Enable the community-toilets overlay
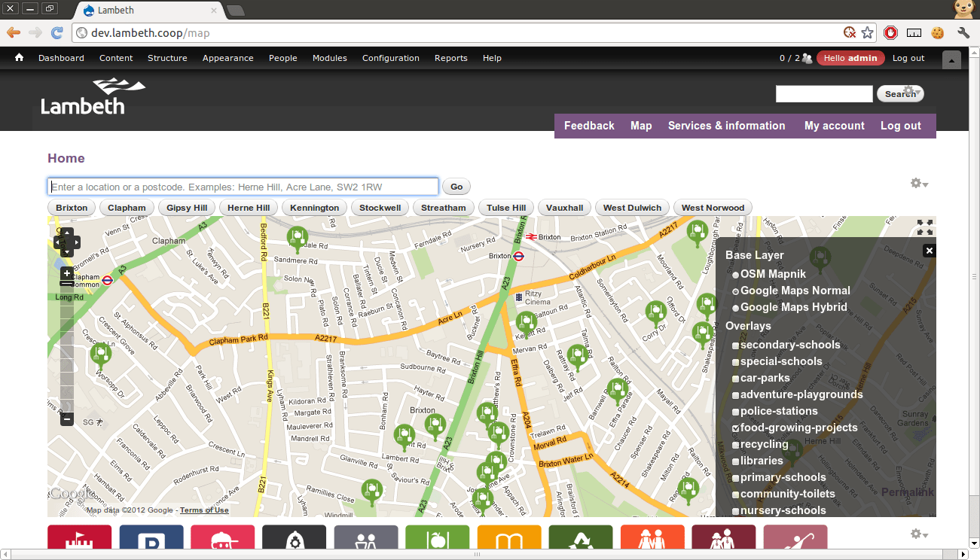980x560 pixels. [736, 495]
